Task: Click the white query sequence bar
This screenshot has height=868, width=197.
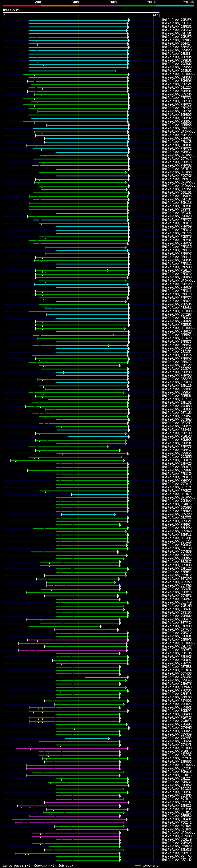Action: tap(81, 12)
